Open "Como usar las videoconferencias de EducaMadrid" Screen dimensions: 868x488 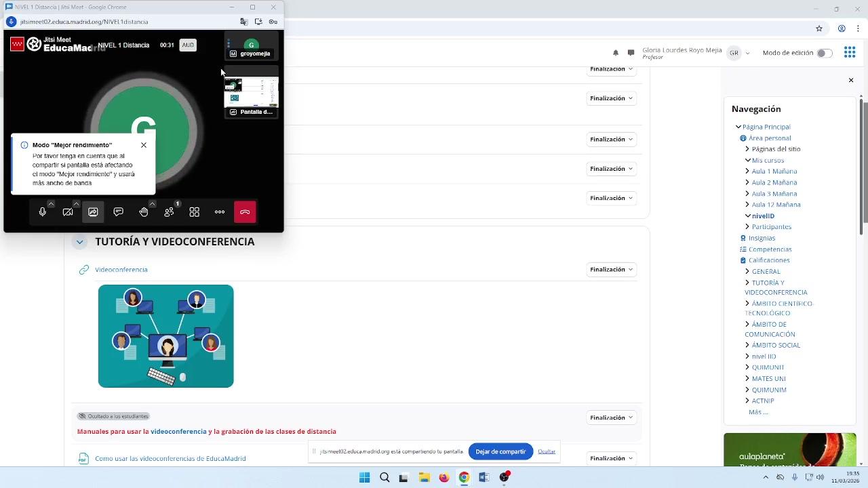point(170,459)
